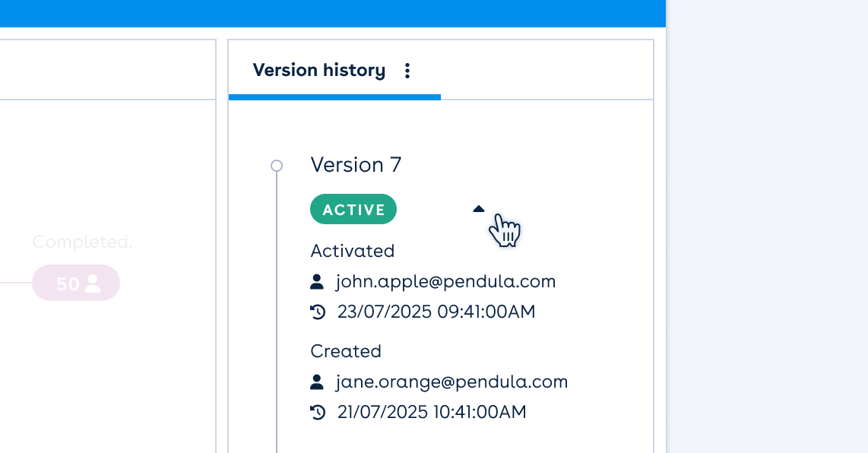
Task: Select the Version 7 timeline circle marker
Action: click(277, 166)
